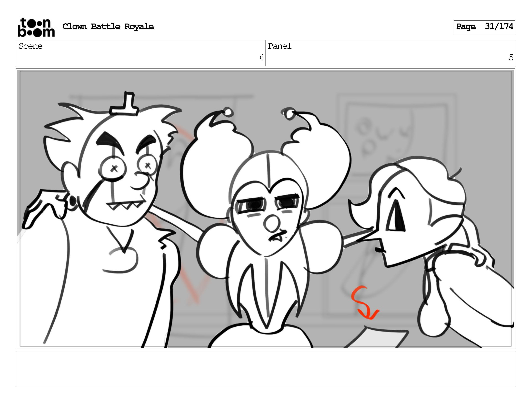Click the left clown's zigzag teeth mouth

126,205
